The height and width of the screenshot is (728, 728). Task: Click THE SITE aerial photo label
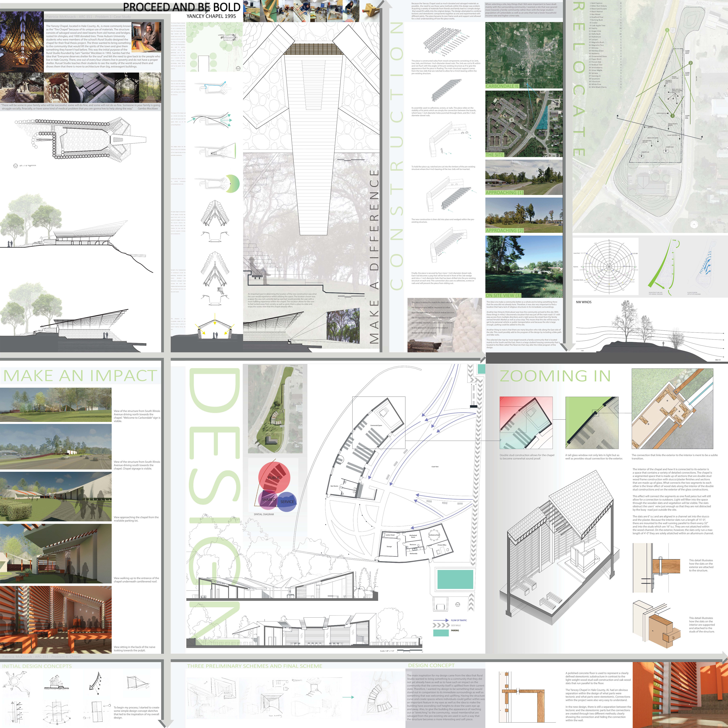(494, 155)
